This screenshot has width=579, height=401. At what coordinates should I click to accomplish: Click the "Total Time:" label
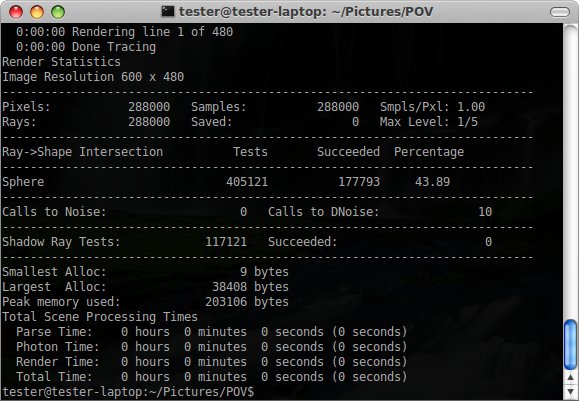pos(54,377)
